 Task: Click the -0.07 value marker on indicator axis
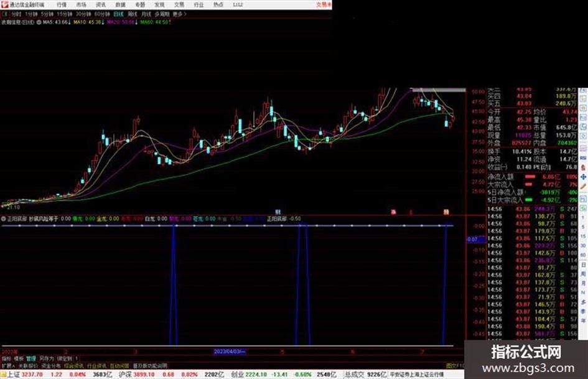coord(475,239)
